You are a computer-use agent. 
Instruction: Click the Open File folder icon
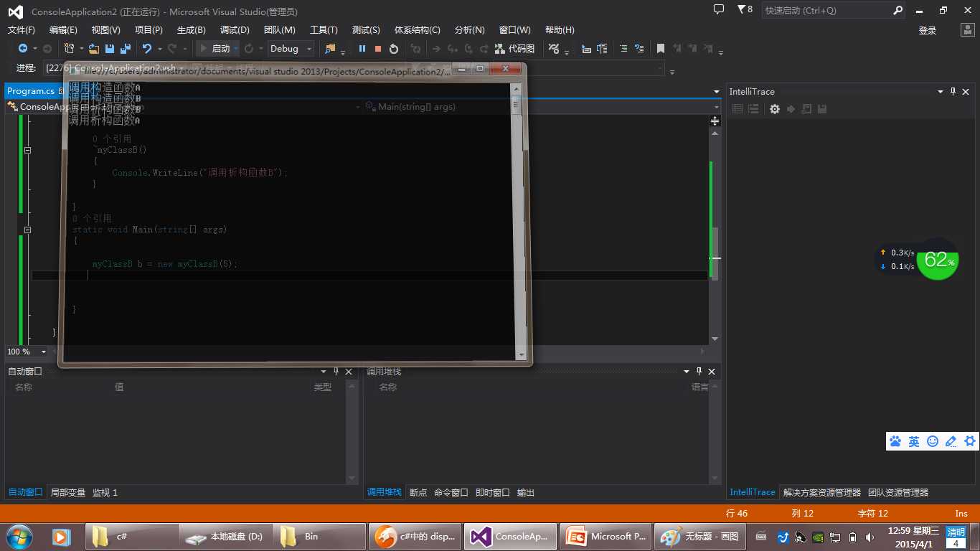point(94,48)
